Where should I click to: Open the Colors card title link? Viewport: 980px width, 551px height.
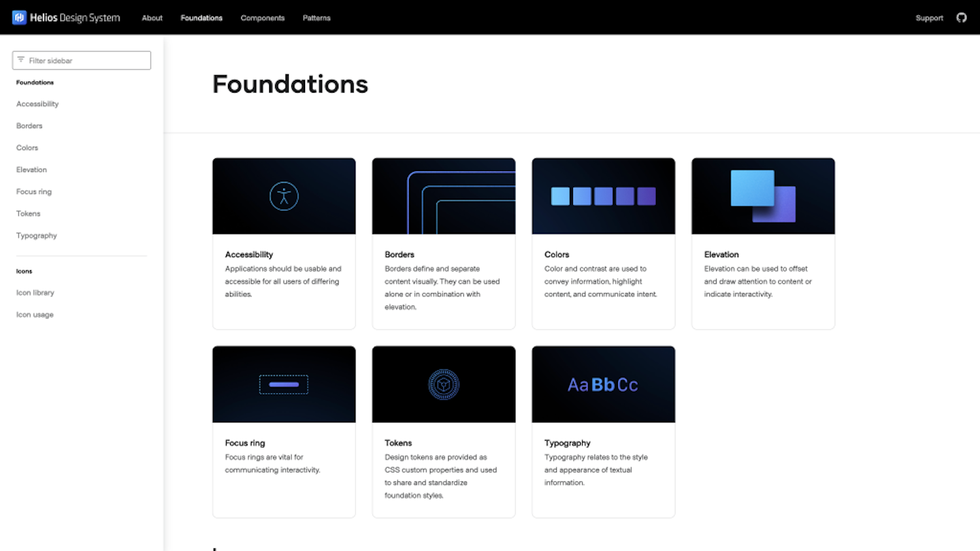[557, 255]
